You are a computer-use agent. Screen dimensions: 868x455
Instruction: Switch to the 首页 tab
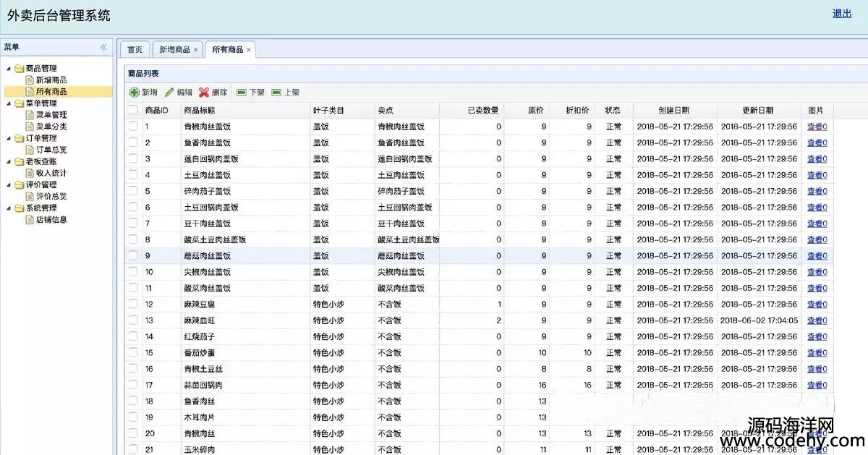pyautogui.click(x=135, y=50)
